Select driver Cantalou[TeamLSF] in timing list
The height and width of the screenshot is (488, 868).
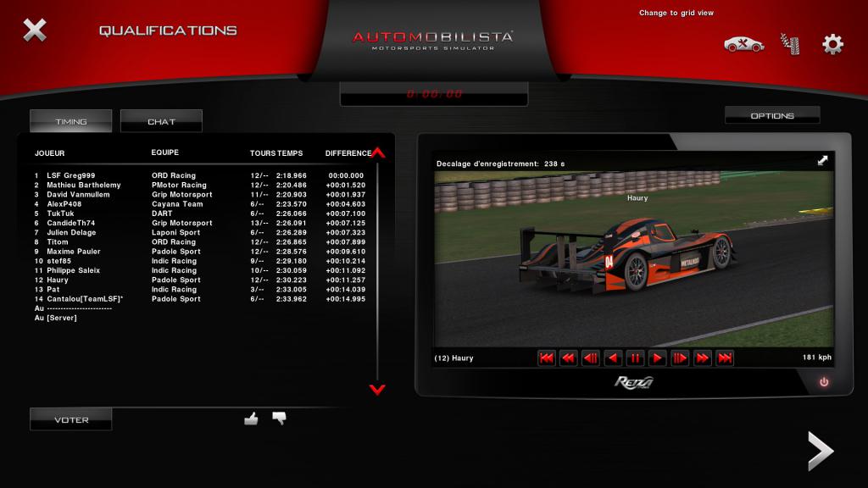coord(85,299)
